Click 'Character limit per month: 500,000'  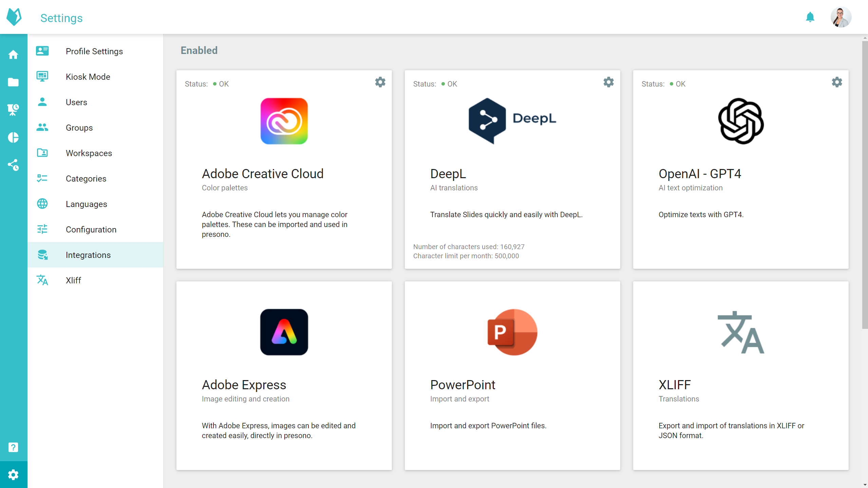(466, 256)
